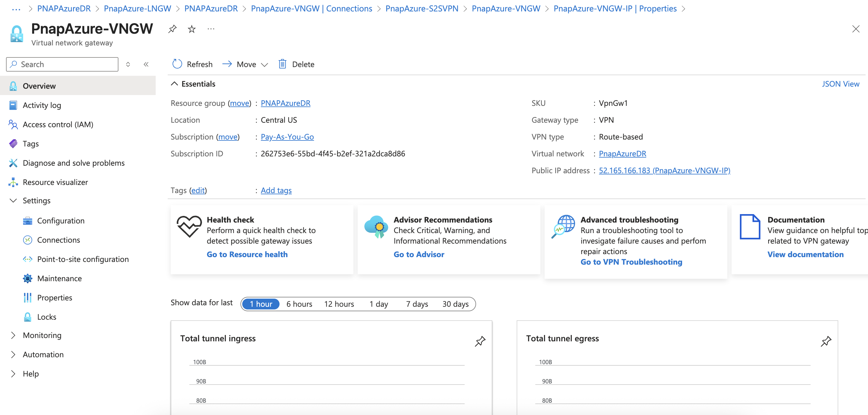Open the JSON View link
Image resolution: width=868 pixels, height=415 pixels.
[840, 84]
